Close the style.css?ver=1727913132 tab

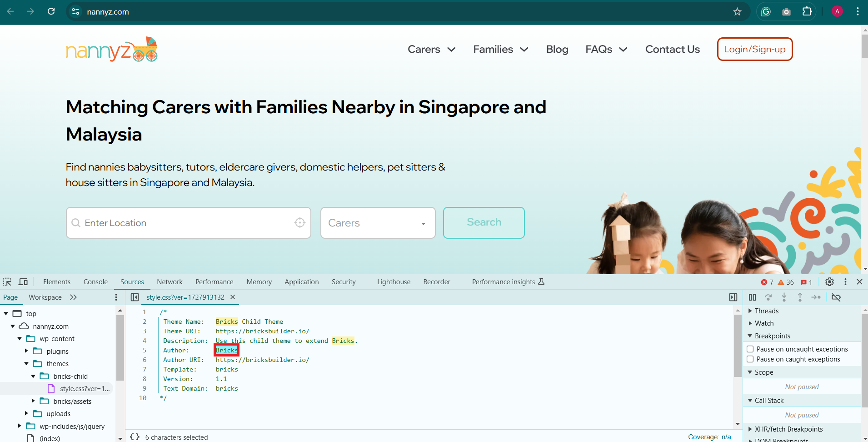click(233, 297)
